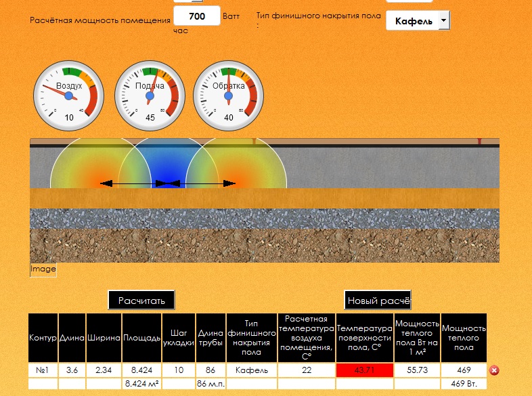Click the Длина трубы column header
Viewport: 532px width, 396px height.
tap(210, 338)
